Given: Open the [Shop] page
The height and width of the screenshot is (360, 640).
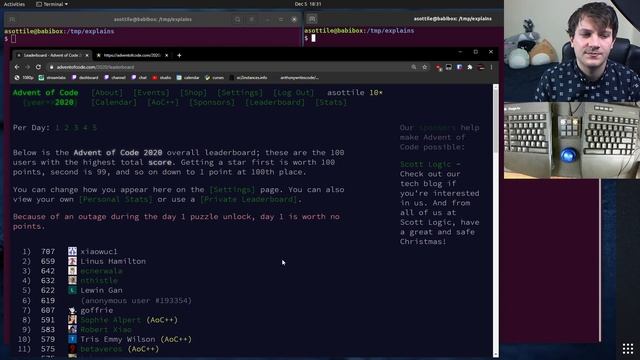Looking at the screenshot, I should point(193,93).
